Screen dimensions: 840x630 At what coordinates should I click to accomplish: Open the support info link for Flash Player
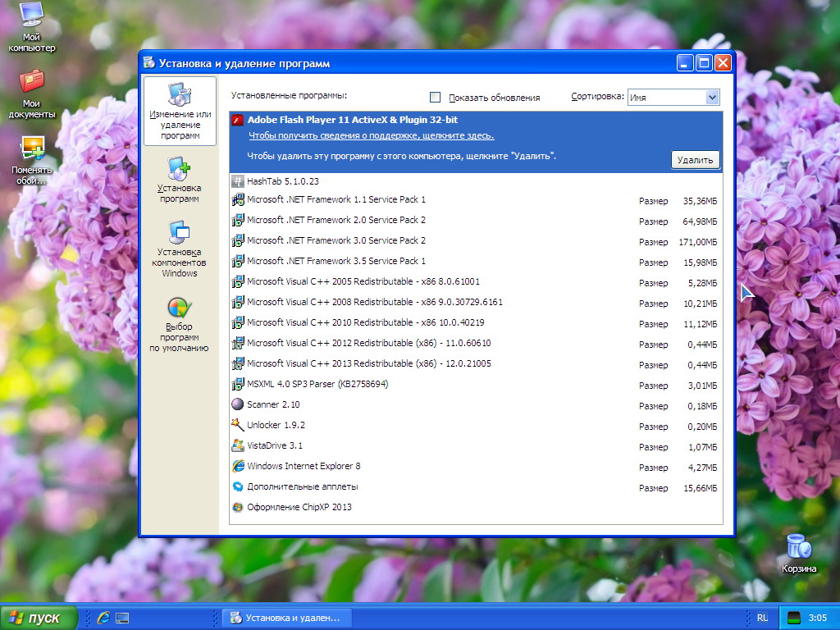coord(372,135)
